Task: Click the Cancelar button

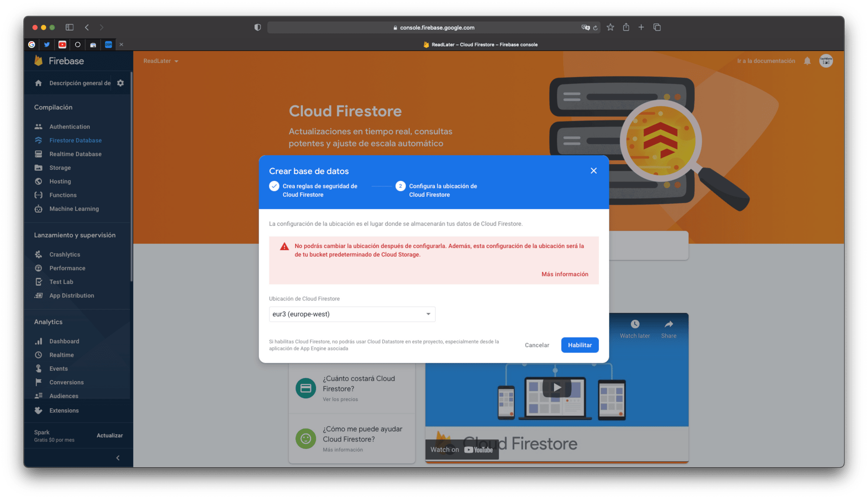Action: [537, 345]
